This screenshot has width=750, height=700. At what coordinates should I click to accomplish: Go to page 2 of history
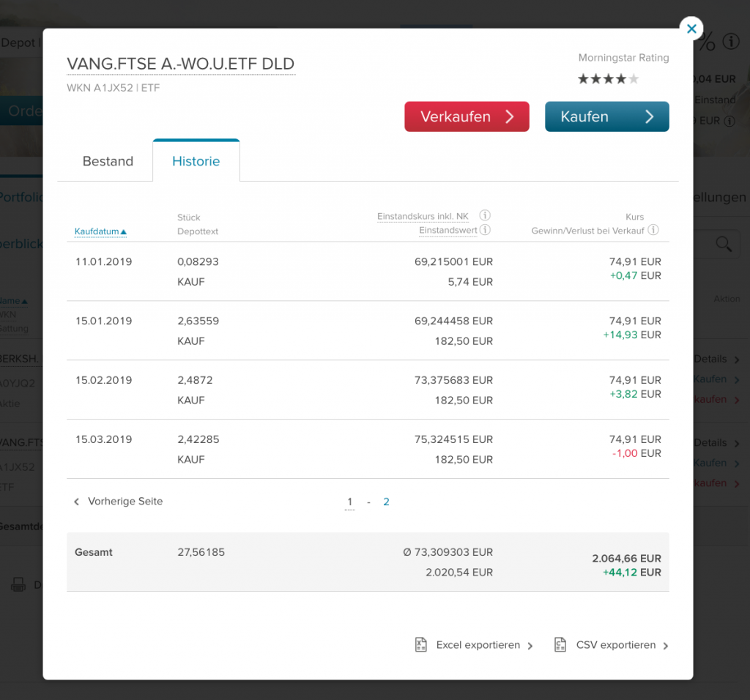386,502
